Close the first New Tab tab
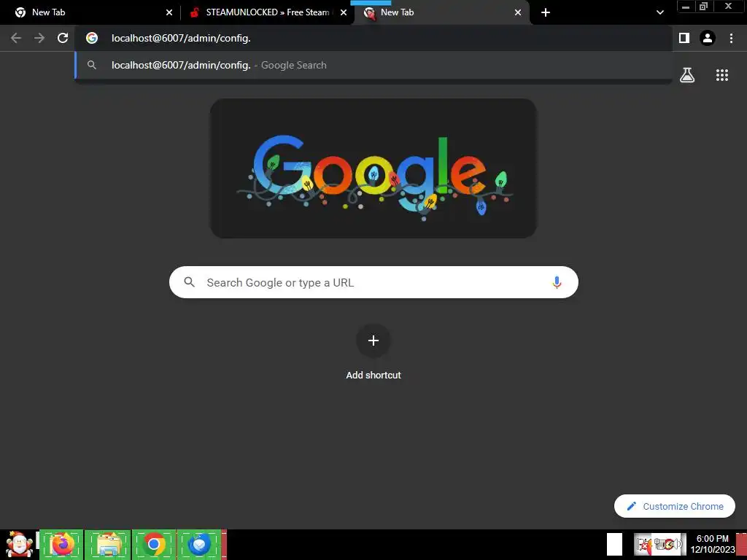Viewport: 747px width, 560px height. pos(169,12)
